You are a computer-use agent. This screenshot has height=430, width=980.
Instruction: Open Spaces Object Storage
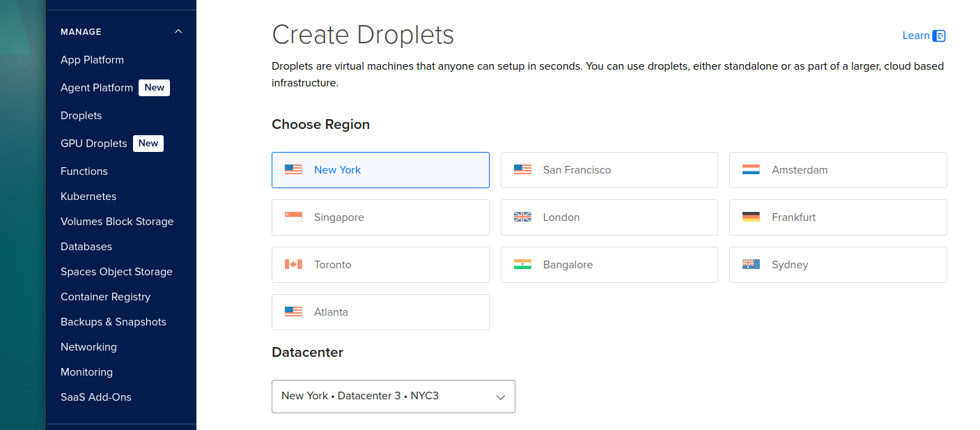click(x=116, y=272)
